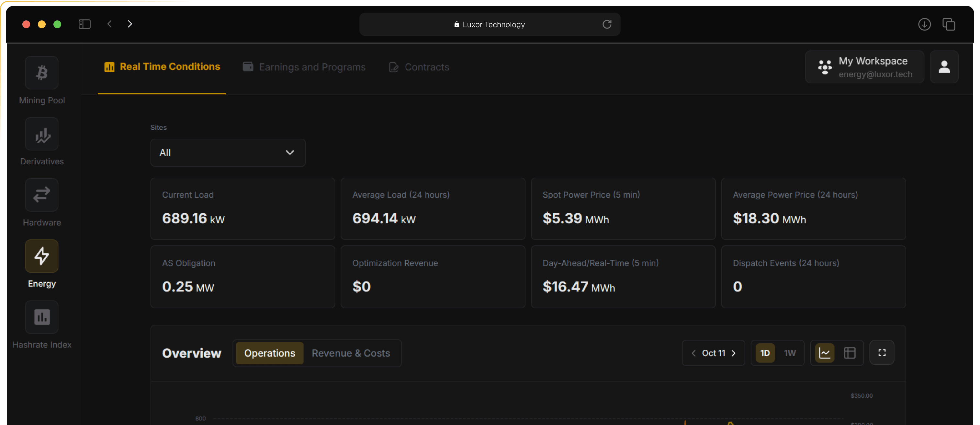Image resolution: width=980 pixels, height=425 pixels.
Task: Select the 1D time range
Action: (x=765, y=353)
